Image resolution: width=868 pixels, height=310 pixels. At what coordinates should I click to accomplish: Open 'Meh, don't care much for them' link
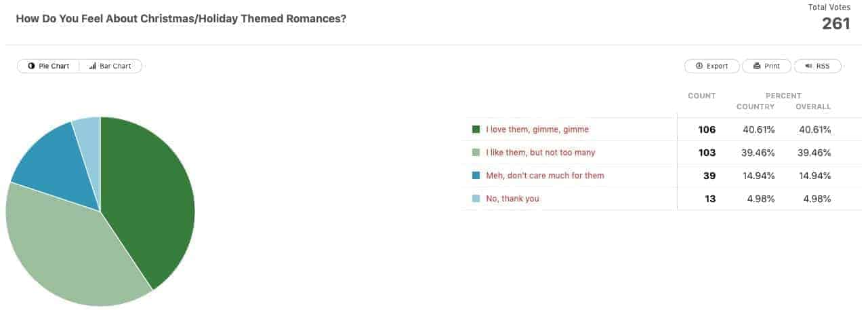point(545,176)
